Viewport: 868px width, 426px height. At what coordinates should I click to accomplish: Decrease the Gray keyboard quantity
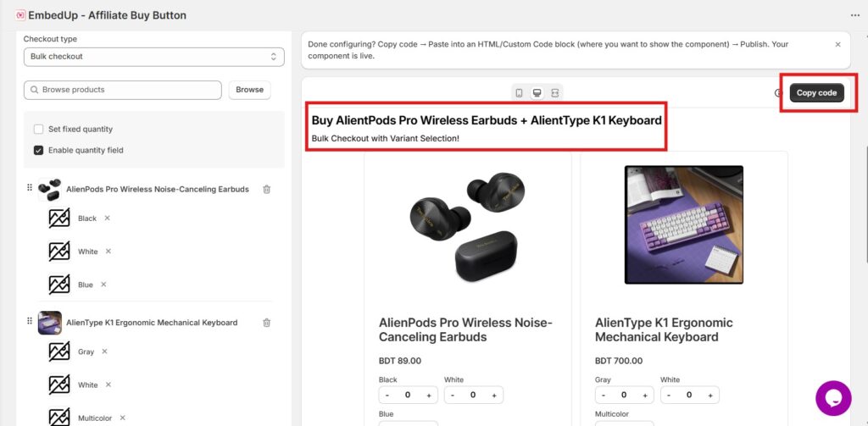click(x=603, y=395)
